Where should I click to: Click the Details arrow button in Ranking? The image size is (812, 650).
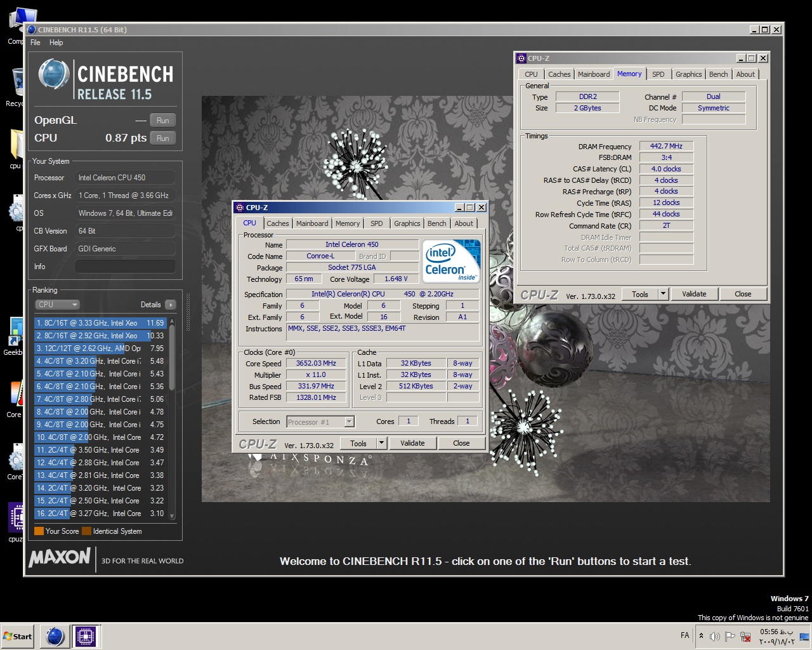170,305
